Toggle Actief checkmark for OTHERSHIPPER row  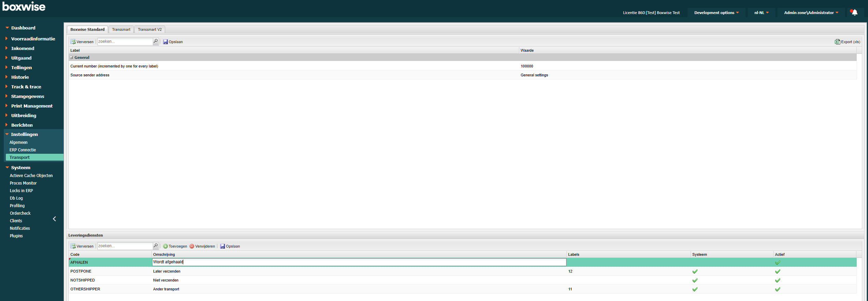(777, 289)
